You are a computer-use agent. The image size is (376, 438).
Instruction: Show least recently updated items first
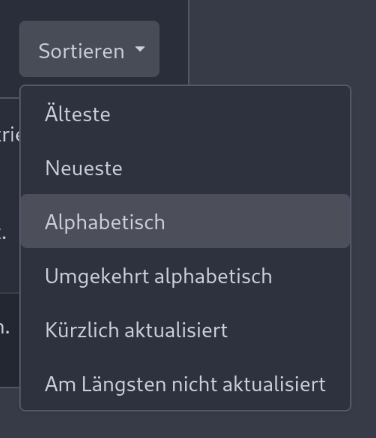tap(185, 384)
